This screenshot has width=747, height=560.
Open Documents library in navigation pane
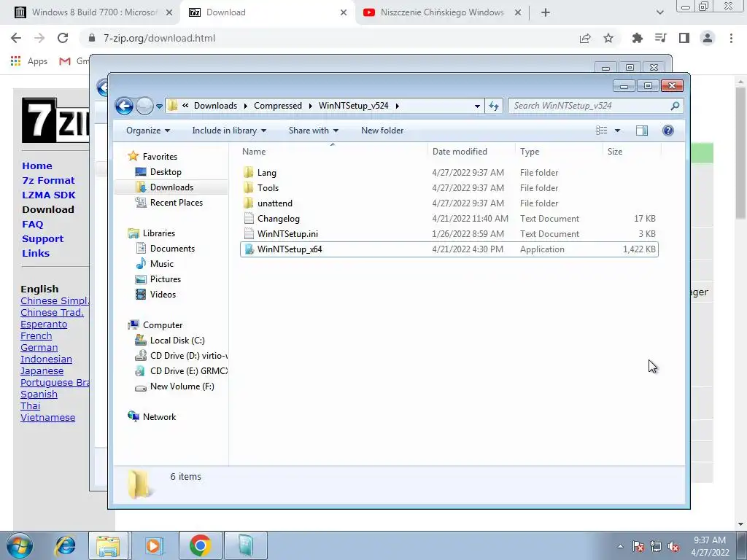coord(172,248)
